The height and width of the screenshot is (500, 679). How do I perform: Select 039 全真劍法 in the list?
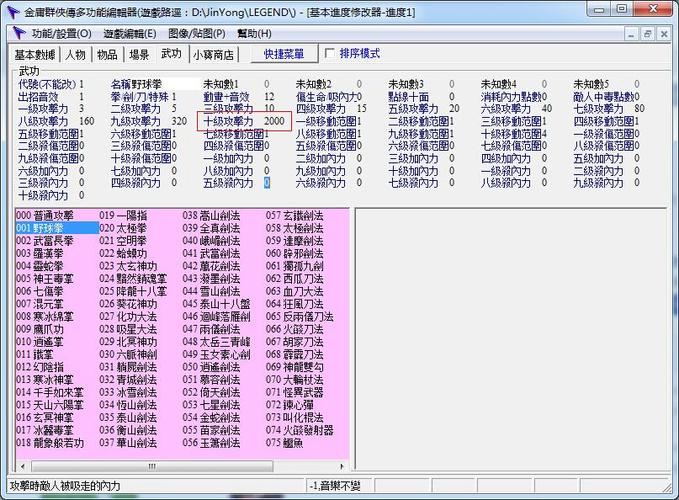tap(211, 228)
